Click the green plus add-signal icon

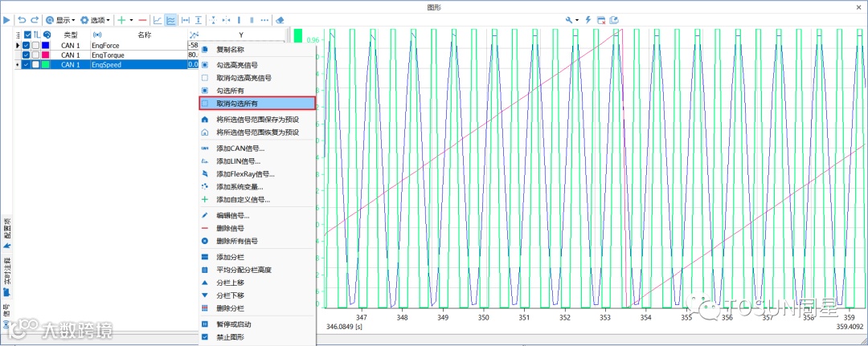122,20
